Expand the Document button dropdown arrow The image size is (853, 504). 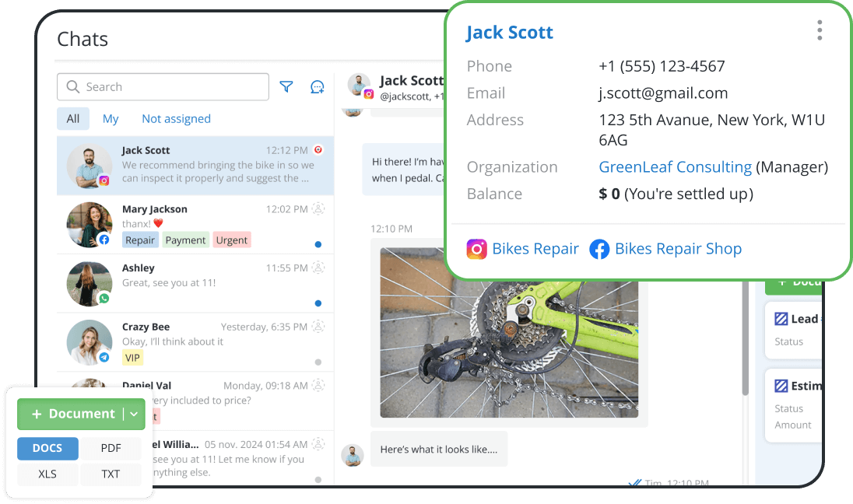(134, 415)
